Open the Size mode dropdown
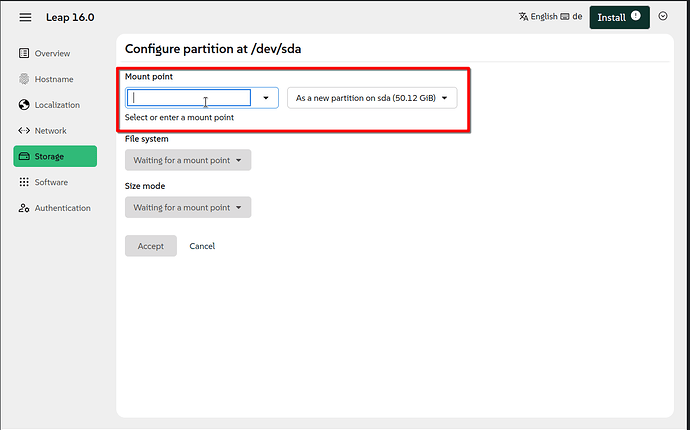This screenshot has height=430, width=690. (x=188, y=208)
